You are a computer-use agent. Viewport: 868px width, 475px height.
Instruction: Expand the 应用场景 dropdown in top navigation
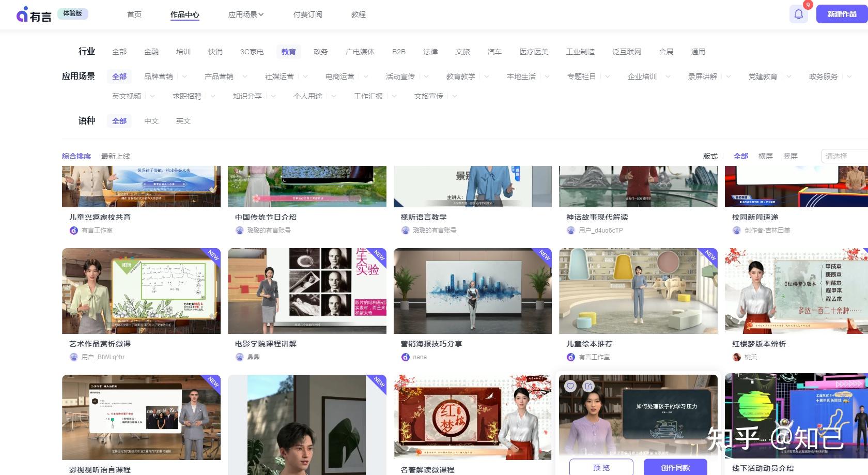[246, 14]
